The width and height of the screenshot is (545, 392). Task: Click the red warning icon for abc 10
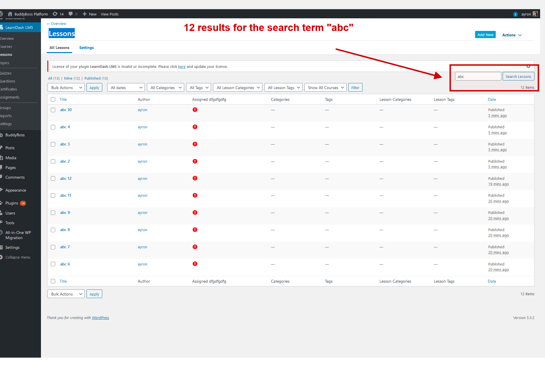(x=195, y=110)
